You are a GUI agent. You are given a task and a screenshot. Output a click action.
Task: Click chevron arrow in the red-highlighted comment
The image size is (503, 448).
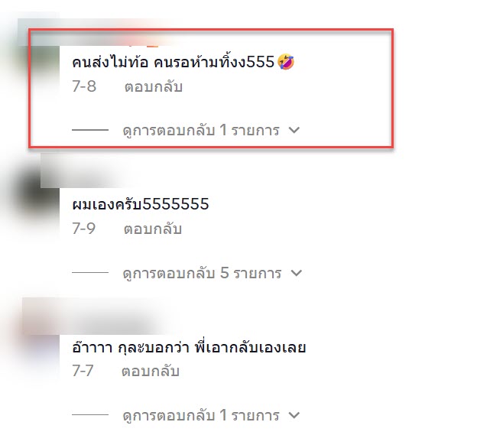point(294,130)
